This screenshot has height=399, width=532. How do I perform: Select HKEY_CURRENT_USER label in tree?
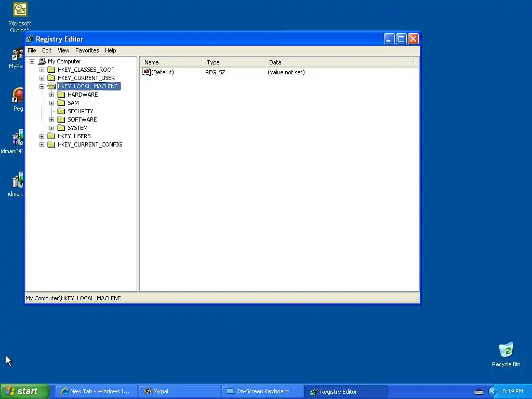pyautogui.click(x=86, y=78)
